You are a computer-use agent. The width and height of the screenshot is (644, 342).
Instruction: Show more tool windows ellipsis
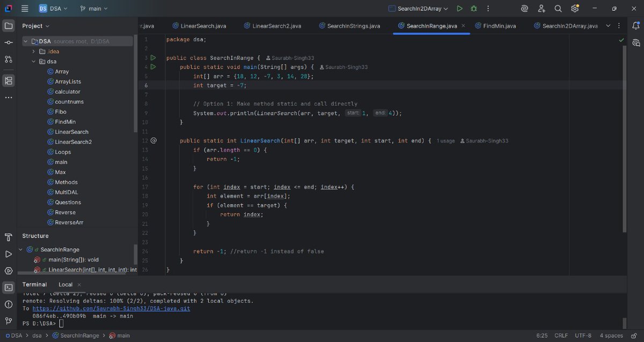pos(9,98)
